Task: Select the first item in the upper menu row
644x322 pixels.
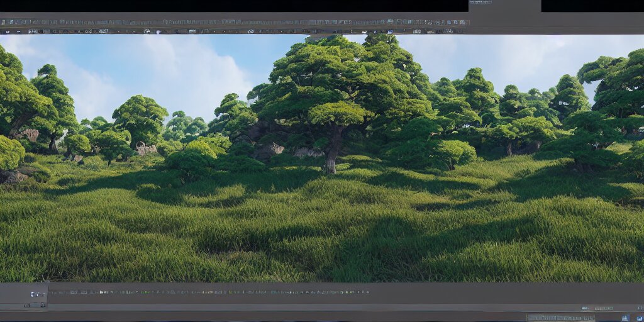Action: pyautogui.click(x=5, y=22)
